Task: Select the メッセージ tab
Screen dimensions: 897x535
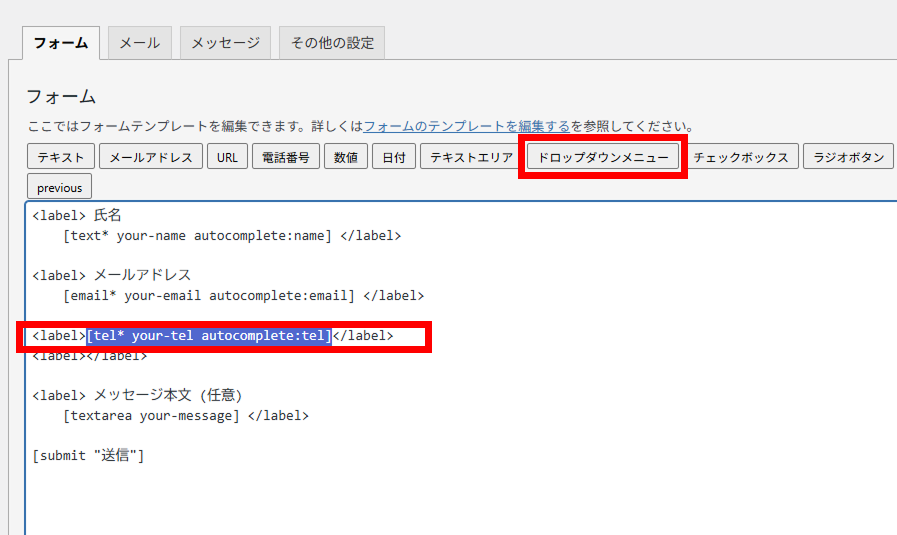Action: (225, 43)
